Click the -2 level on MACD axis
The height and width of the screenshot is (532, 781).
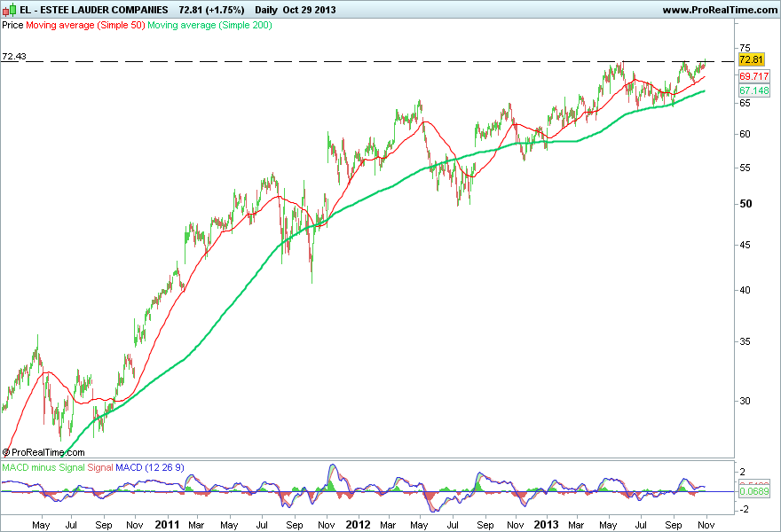(742, 510)
